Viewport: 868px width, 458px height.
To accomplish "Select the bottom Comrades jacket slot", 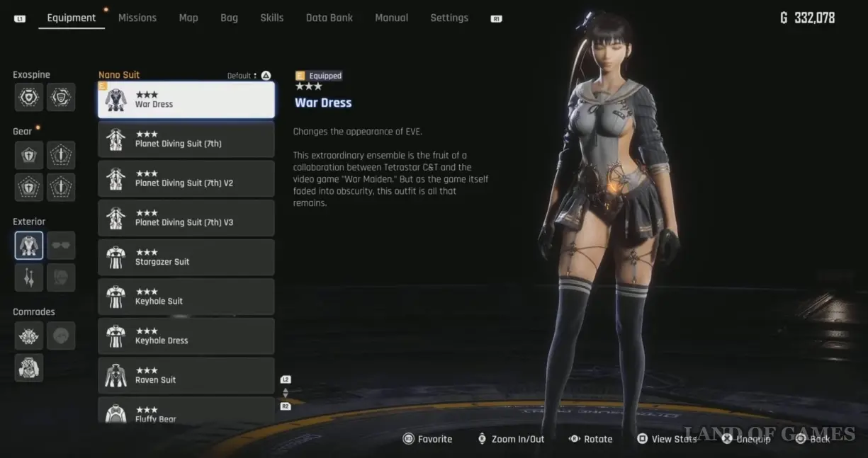I will [x=29, y=367].
